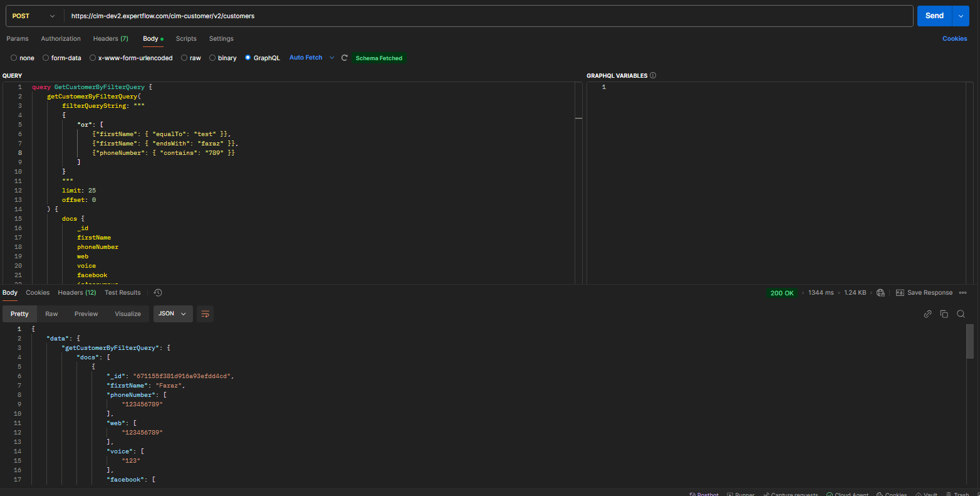980x496 pixels.
Task: Switch to the Authorization tab
Action: pyautogui.click(x=61, y=39)
